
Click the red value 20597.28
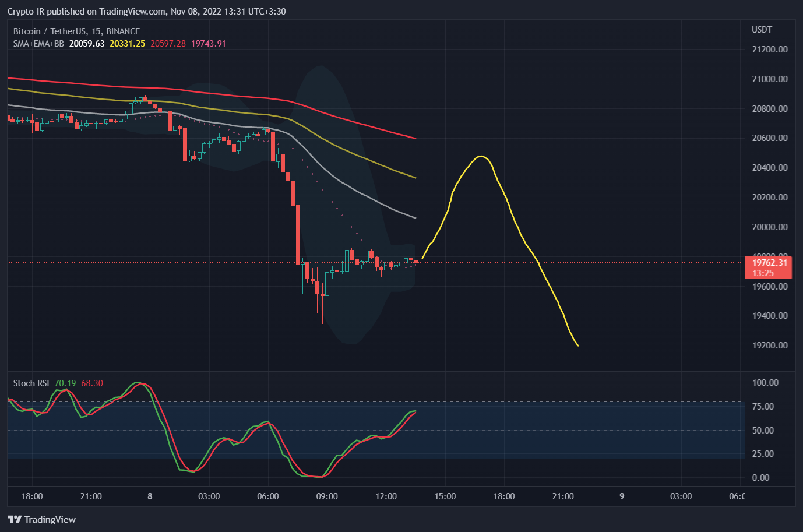tap(168, 44)
